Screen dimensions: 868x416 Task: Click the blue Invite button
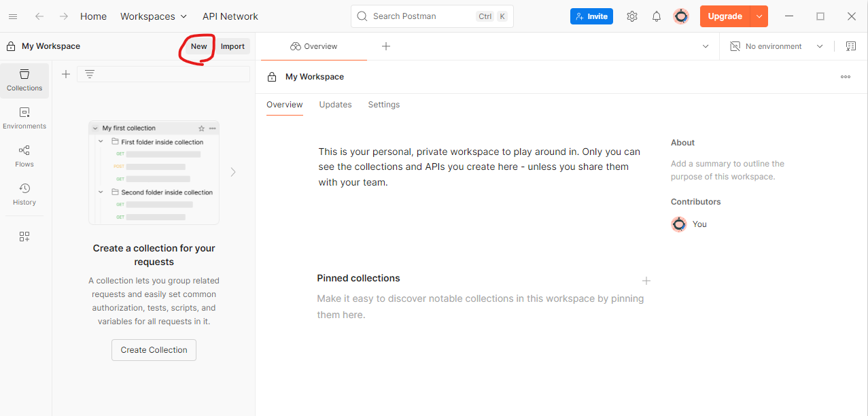point(591,16)
